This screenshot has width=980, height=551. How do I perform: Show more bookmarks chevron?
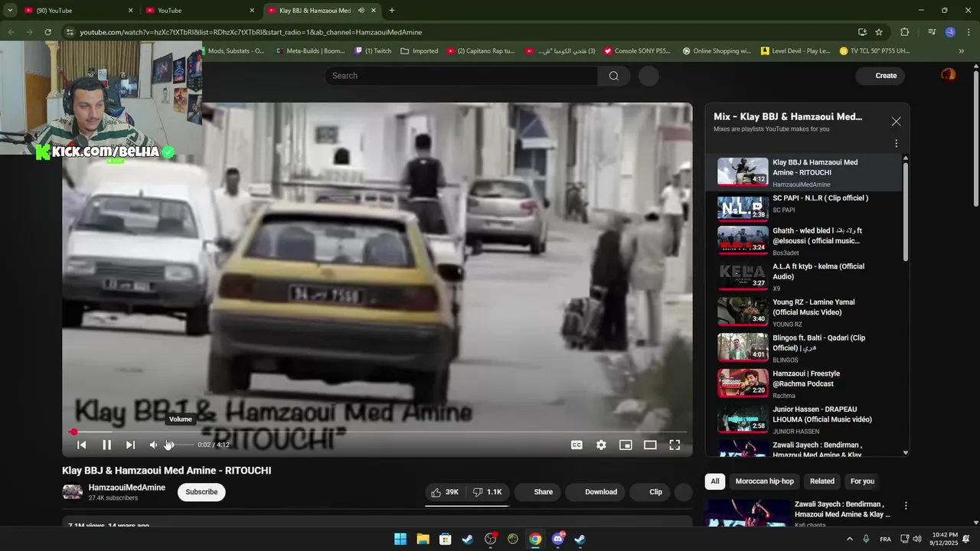(962, 51)
